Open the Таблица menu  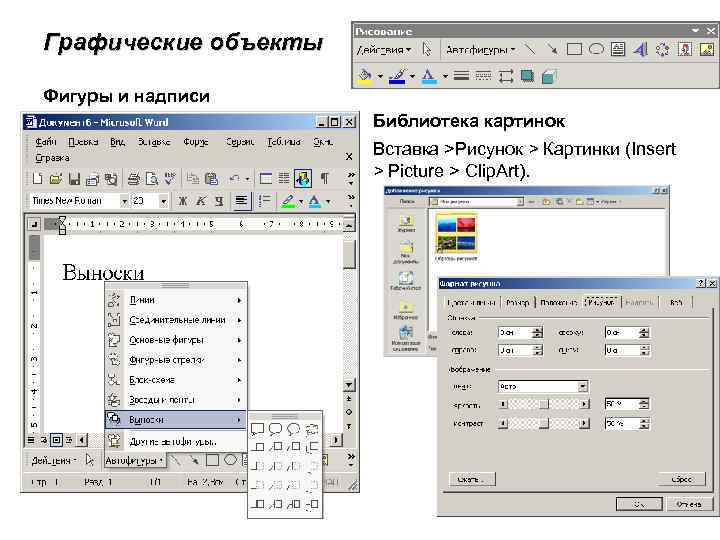click(284, 142)
